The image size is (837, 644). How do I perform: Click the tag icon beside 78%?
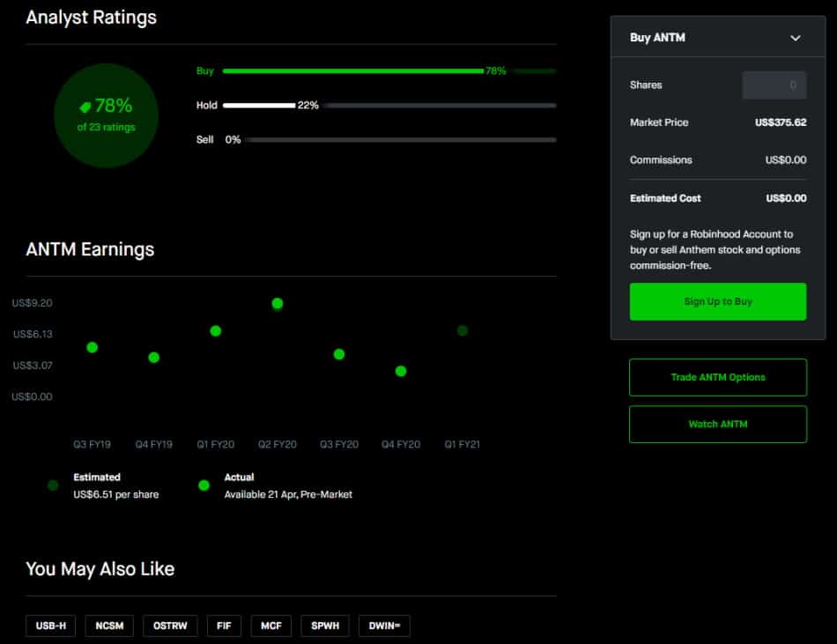[x=85, y=107]
